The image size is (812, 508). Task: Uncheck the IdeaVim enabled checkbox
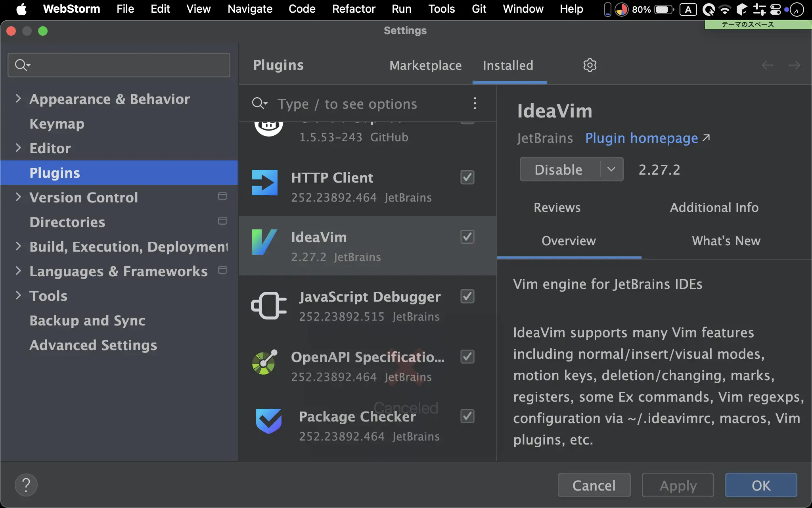tap(467, 237)
